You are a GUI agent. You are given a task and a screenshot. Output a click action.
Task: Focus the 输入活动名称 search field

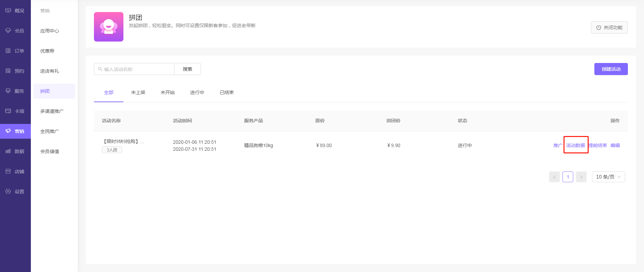pos(134,69)
